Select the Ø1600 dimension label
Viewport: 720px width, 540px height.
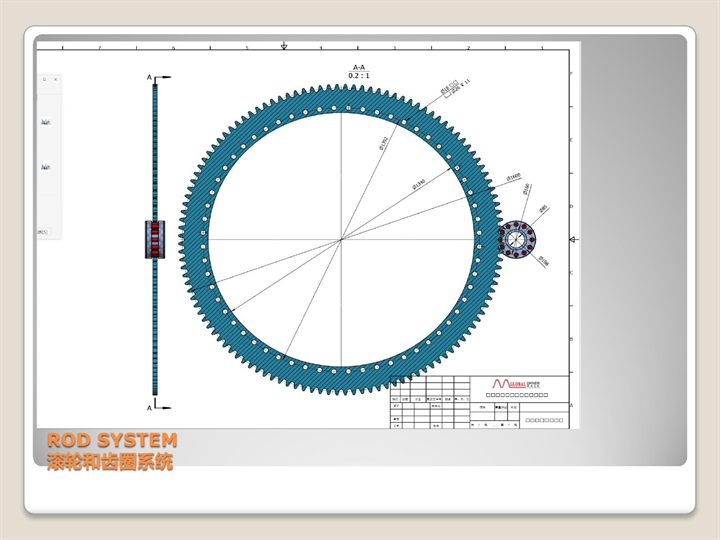coord(513,177)
